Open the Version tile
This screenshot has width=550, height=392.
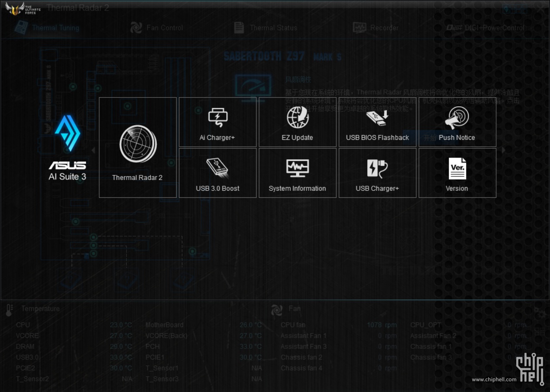pyautogui.click(x=458, y=173)
